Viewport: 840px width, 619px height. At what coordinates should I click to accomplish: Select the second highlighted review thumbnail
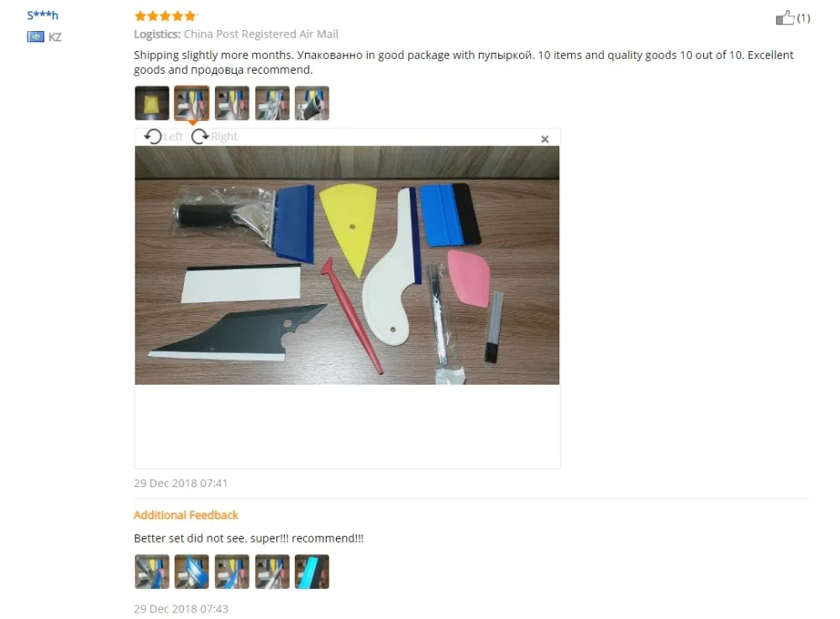[x=192, y=102]
